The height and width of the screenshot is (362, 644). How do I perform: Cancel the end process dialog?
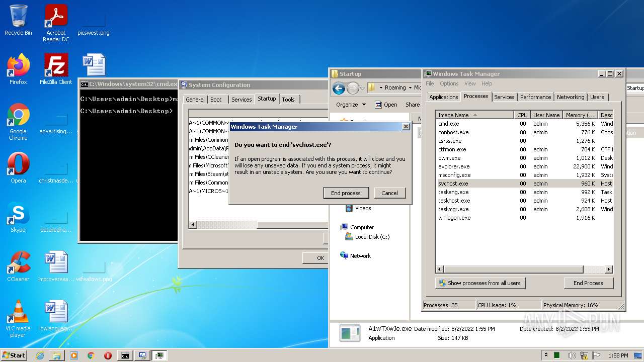pos(389,193)
